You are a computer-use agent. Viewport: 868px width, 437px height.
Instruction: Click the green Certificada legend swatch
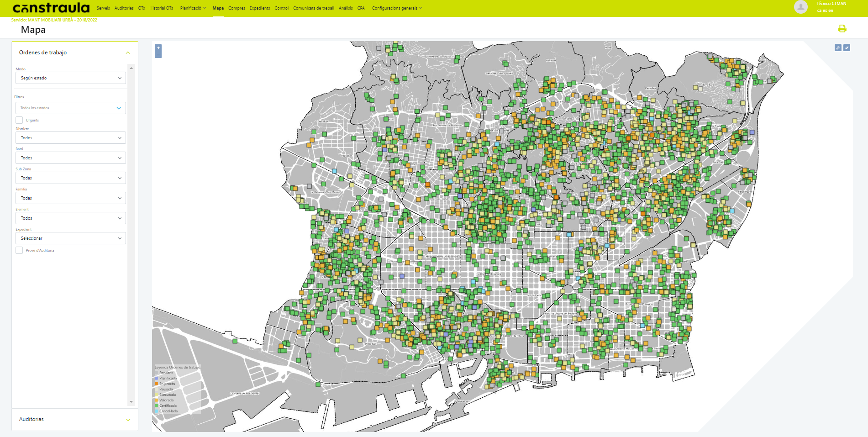[157, 405]
